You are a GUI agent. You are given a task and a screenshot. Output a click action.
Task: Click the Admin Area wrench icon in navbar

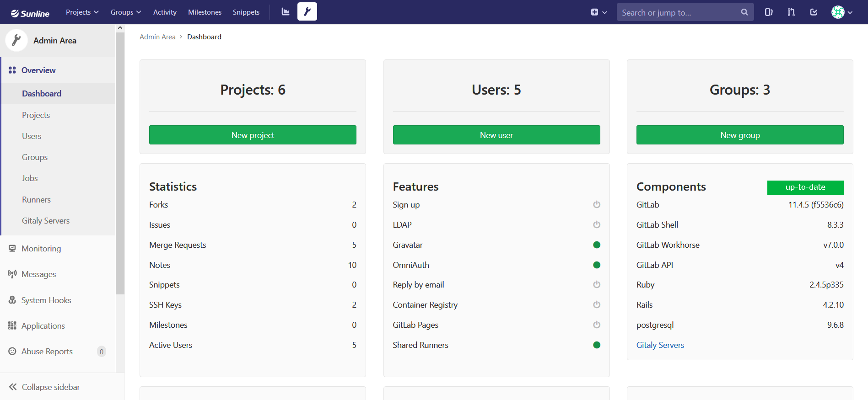click(x=307, y=12)
